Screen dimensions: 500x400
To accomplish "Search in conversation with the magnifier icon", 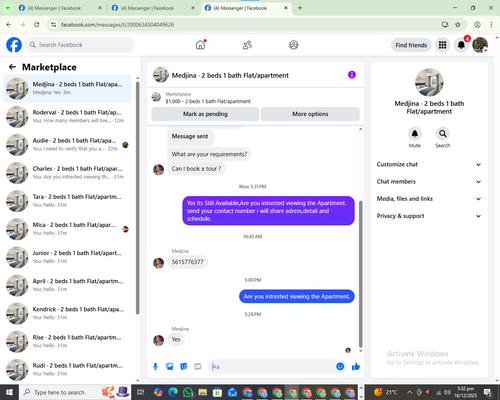I will click(x=443, y=134).
